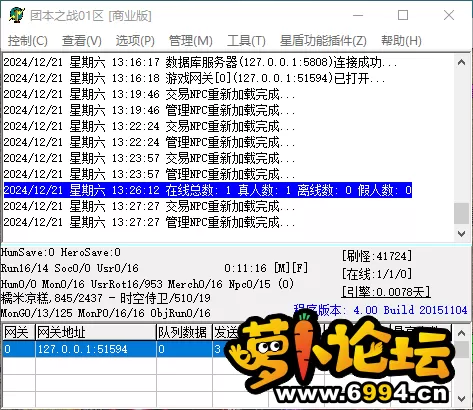473x410 pixels.
Task: Select log line 游戏网关[0] 已打开
Action: [x=194, y=78]
